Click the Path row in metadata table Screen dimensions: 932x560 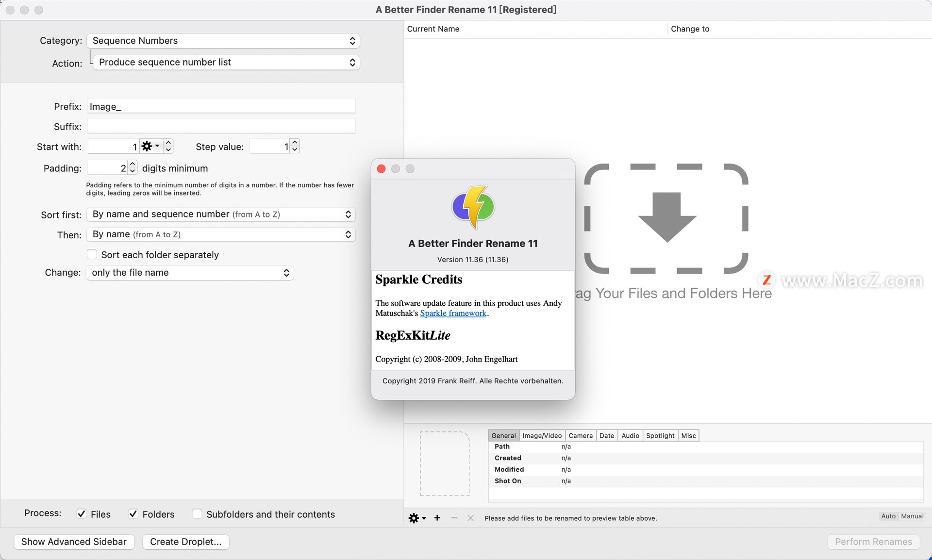[x=706, y=446]
